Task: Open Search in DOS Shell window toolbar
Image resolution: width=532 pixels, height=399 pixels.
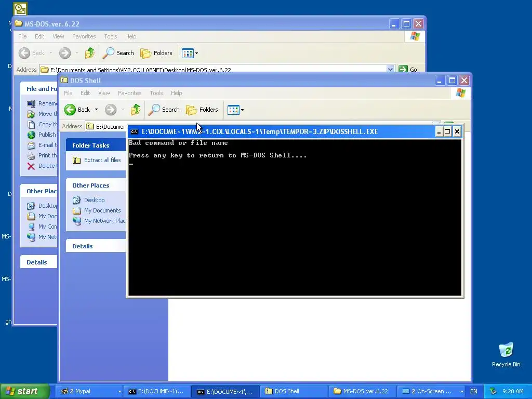Action: [x=164, y=110]
